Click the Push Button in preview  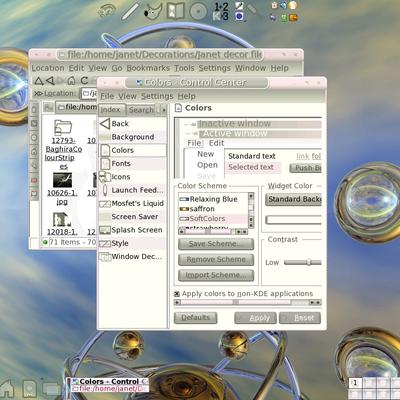(306, 168)
